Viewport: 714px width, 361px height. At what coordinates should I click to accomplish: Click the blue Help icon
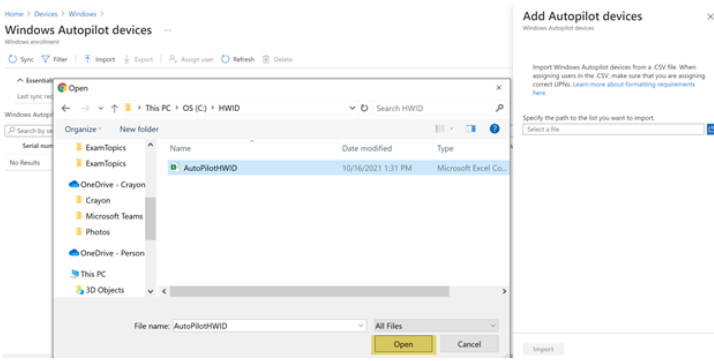[495, 129]
